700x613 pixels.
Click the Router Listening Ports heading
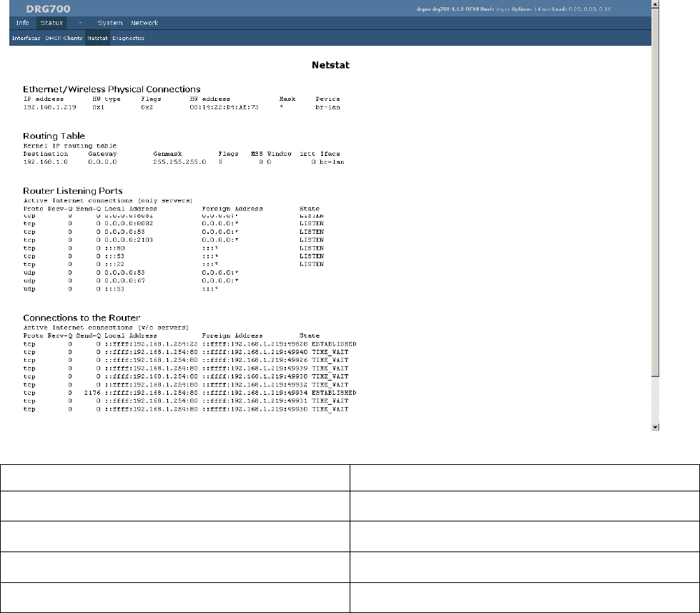tap(73, 191)
